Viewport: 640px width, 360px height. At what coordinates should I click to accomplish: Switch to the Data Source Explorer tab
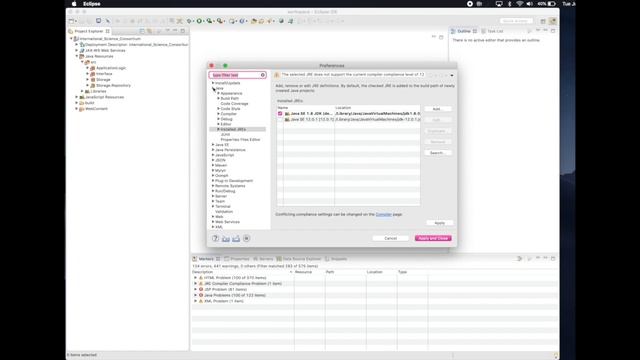pos(299,259)
